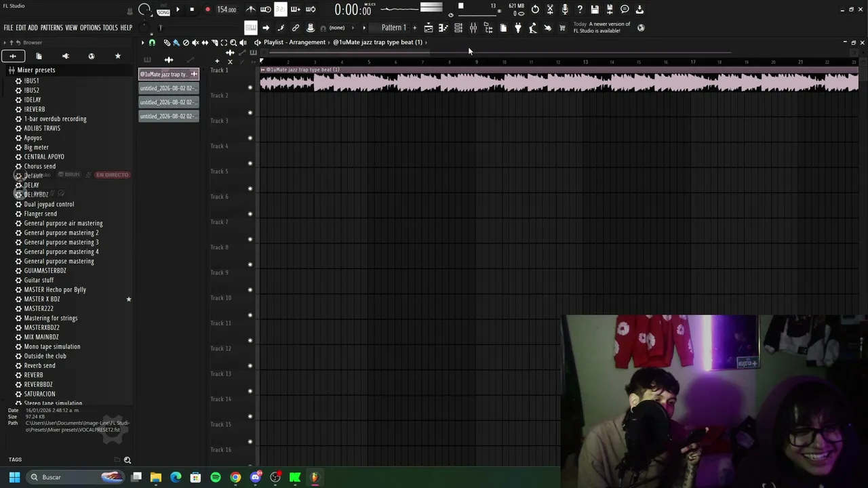Open the Piano roll window from the toolbar
This screenshot has height=488, width=868.
coord(443,28)
